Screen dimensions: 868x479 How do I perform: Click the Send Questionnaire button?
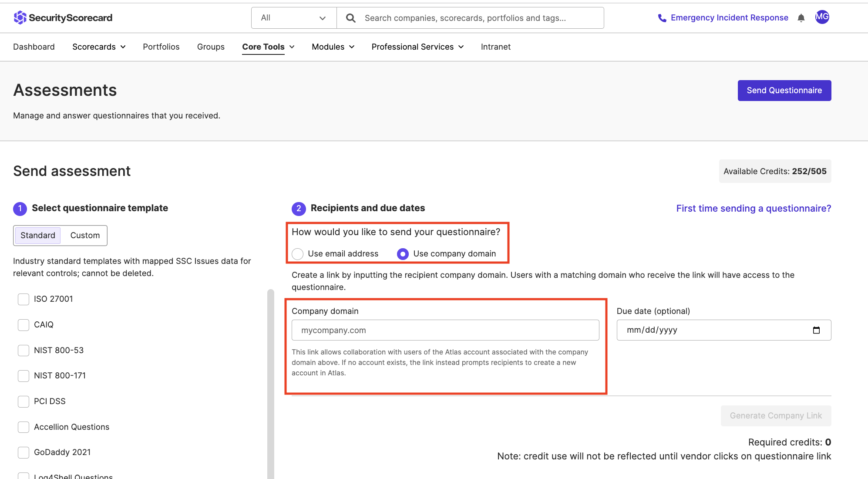[x=784, y=90]
